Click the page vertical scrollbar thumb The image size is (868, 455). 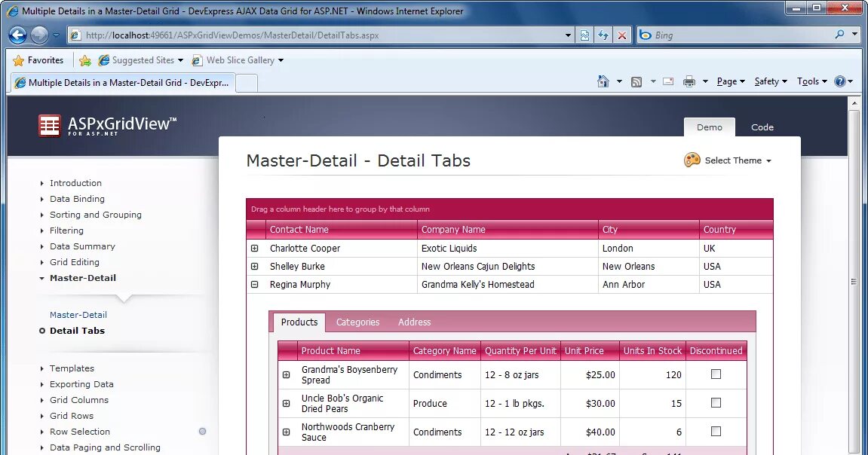coord(853,282)
